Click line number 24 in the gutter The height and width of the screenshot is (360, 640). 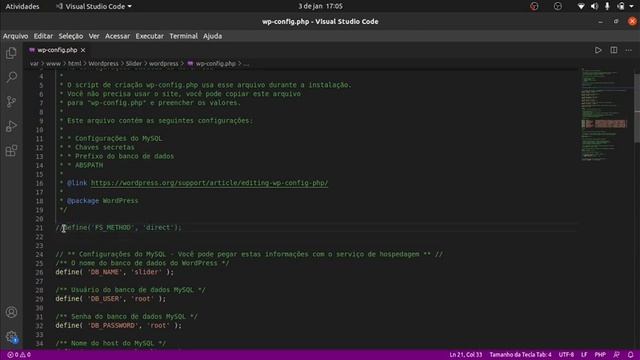pyautogui.click(x=39, y=254)
